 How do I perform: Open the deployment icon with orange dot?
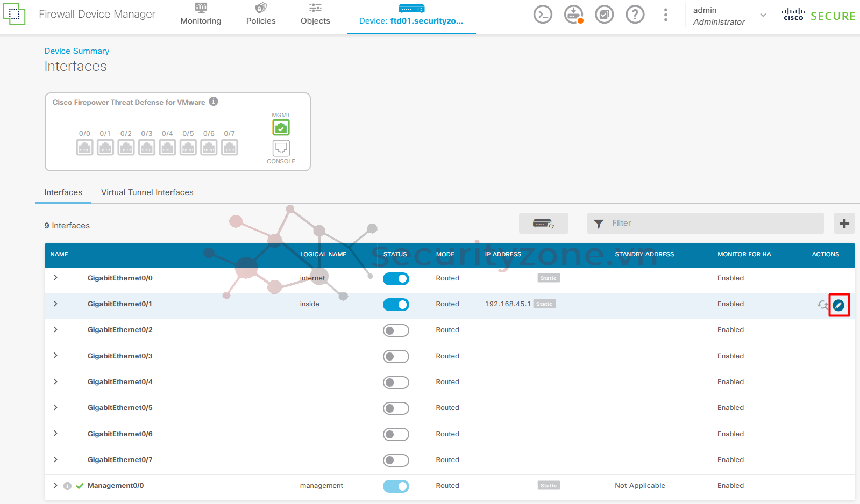[x=574, y=15]
